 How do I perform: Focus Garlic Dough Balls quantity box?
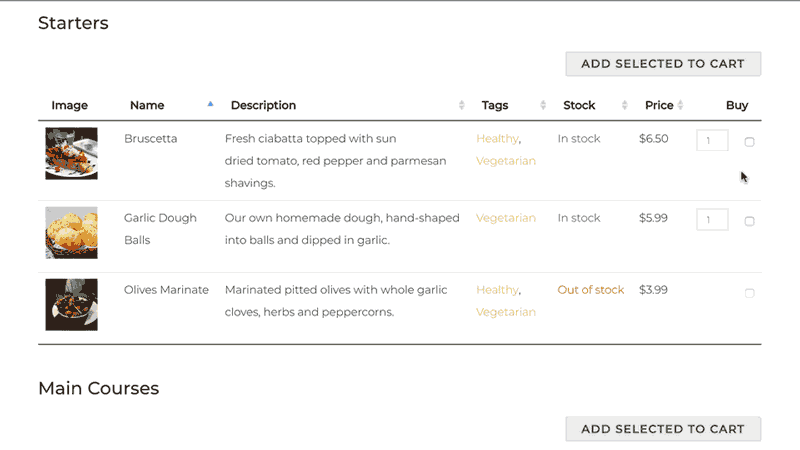712,220
